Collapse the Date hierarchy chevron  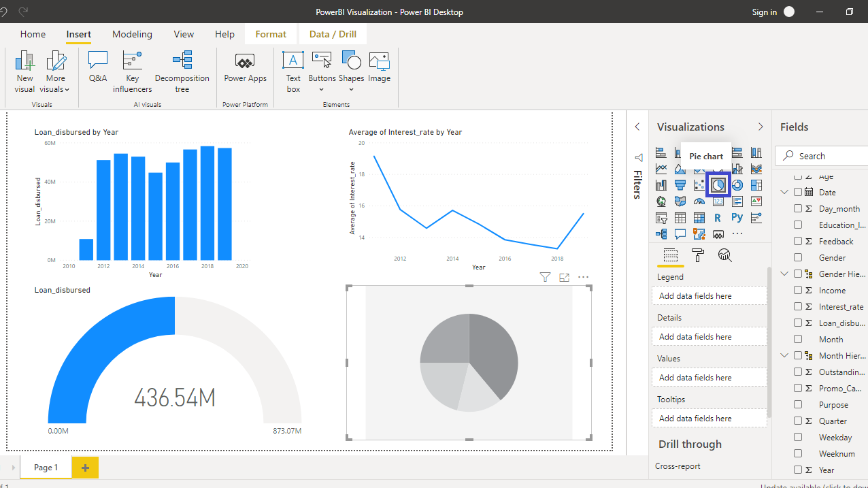784,192
